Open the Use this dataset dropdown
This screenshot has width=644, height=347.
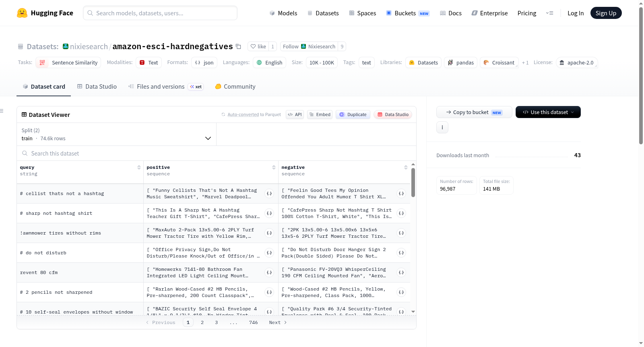(x=548, y=112)
